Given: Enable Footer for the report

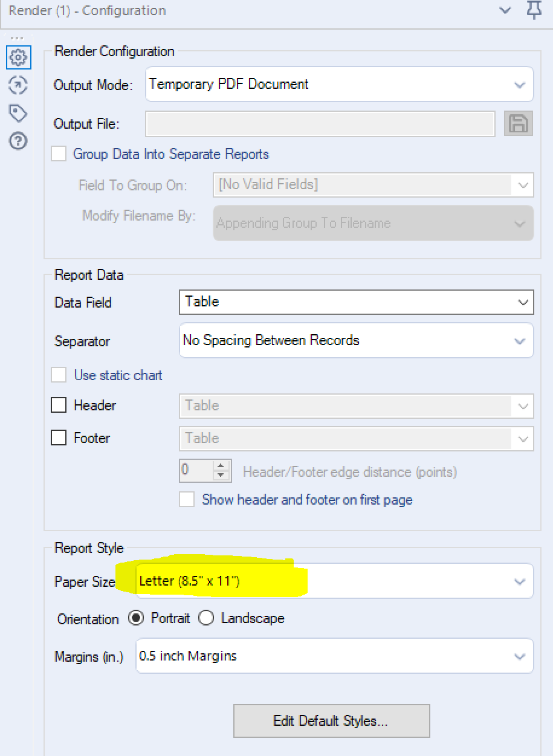Looking at the screenshot, I should [x=59, y=438].
